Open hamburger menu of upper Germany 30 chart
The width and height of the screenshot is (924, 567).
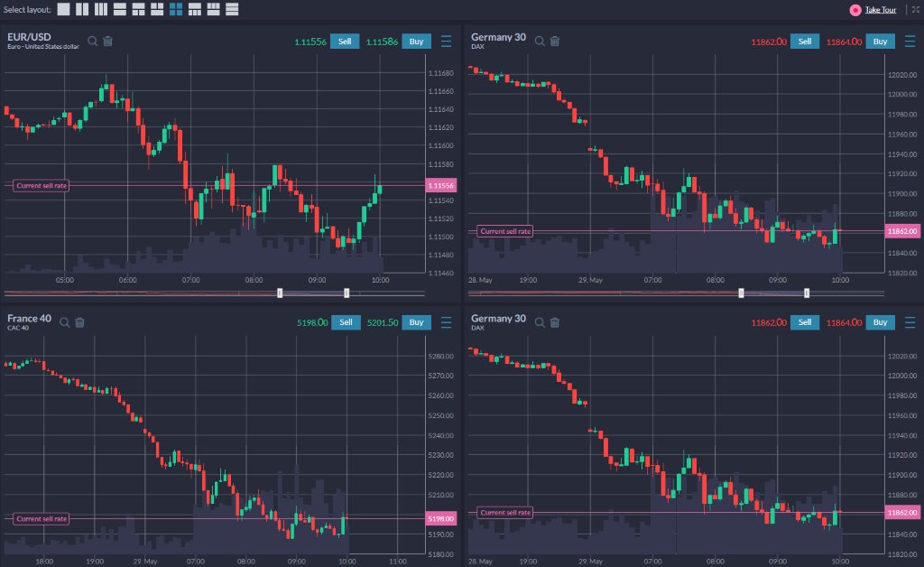click(910, 42)
